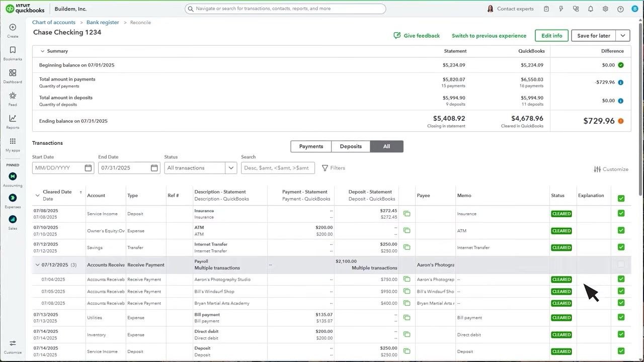Viewport: 644px width, 362px height.
Task: Toggle the Cleared Date column expander chevron
Action: [37, 195]
